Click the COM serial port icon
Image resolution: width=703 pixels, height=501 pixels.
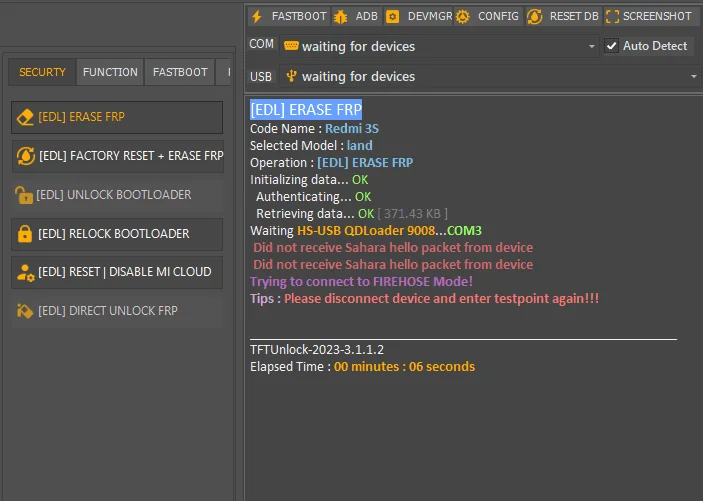click(291, 46)
